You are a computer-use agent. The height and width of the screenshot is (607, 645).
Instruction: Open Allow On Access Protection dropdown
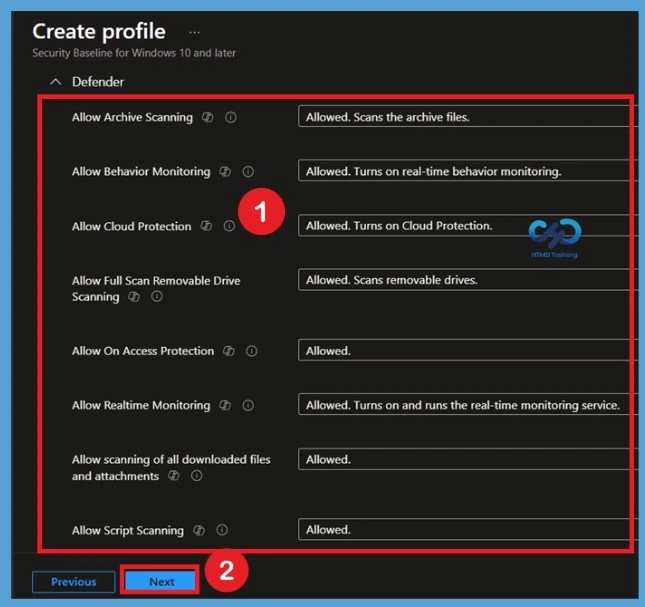[x=468, y=350]
